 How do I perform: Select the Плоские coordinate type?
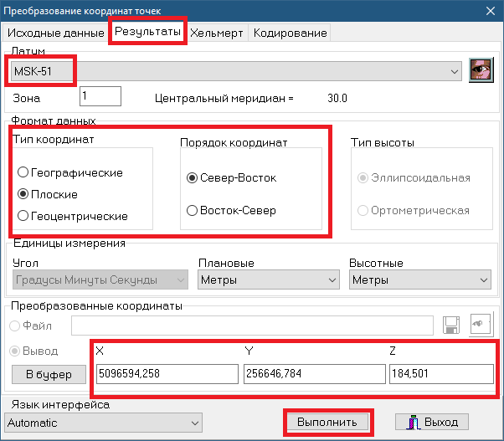(x=23, y=194)
